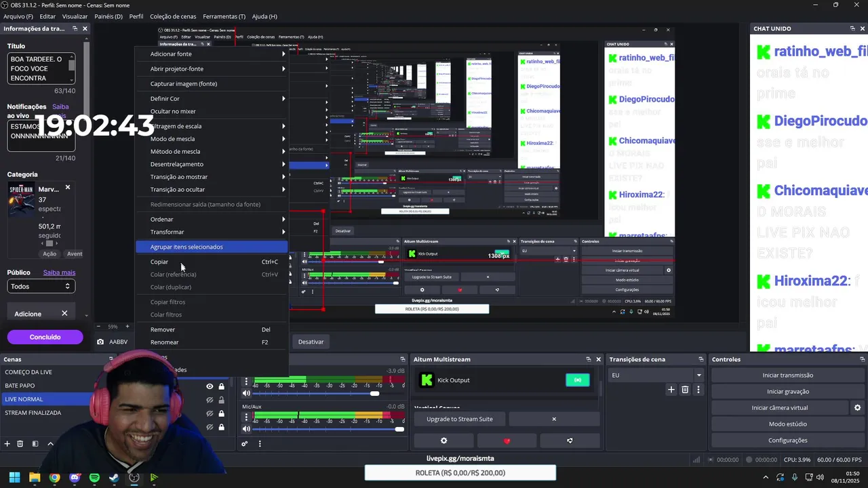Open the Público dropdown set to Todos
868x488 pixels.
(x=40, y=286)
